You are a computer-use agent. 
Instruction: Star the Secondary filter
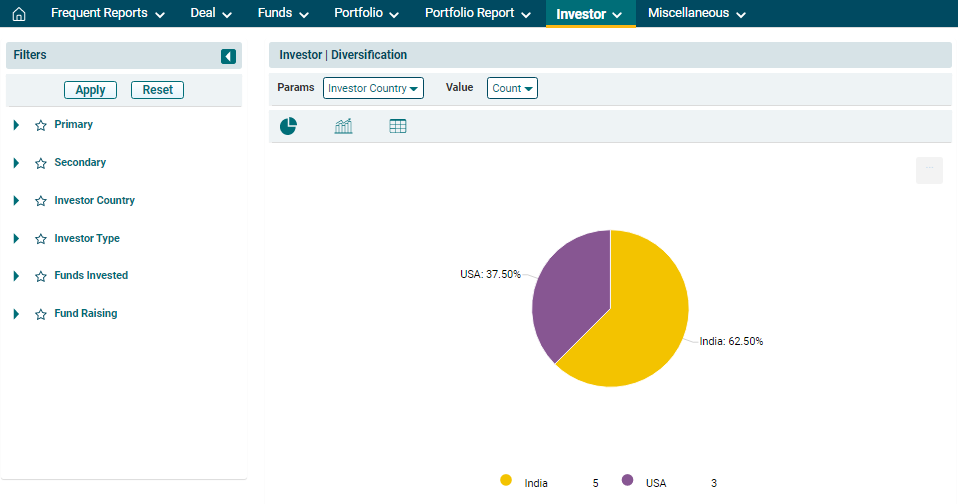click(x=41, y=163)
